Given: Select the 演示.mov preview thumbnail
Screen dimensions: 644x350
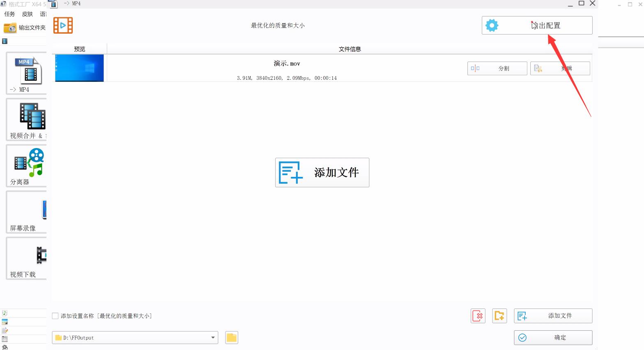Looking at the screenshot, I should [x=79, y=68].
